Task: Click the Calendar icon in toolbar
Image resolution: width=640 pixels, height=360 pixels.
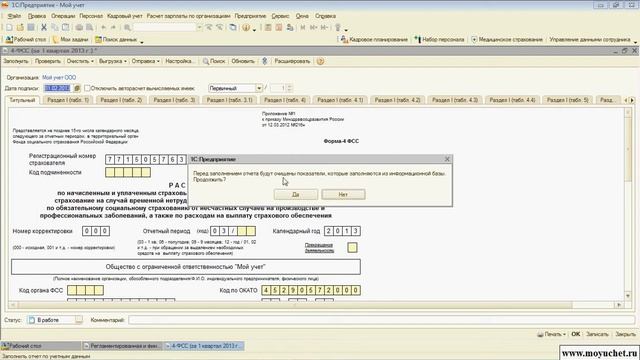Action: [279, 27]
